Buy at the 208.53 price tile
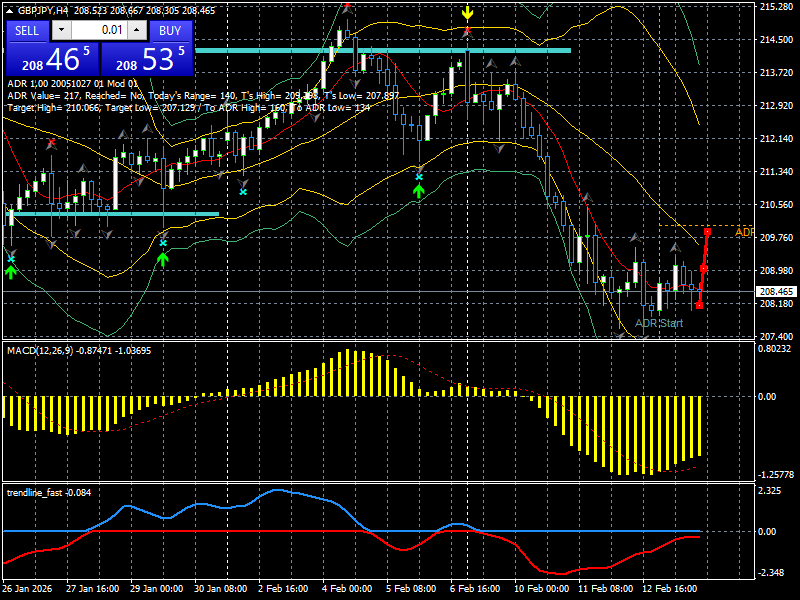 (146, 59)
